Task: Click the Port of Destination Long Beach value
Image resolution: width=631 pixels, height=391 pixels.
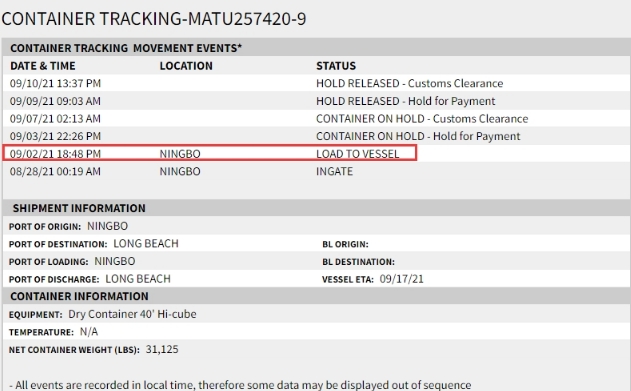Action: coord(146,244)
